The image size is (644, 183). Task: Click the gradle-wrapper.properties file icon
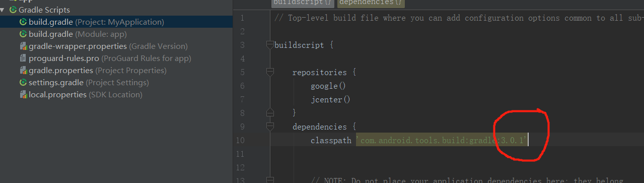click(x=23, y=46)
